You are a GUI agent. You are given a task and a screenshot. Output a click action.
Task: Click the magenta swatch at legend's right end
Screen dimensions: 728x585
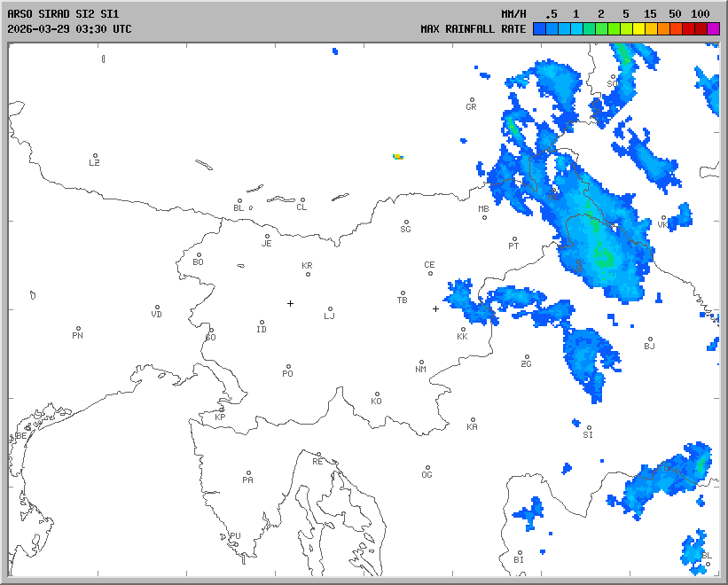pos(714,29)
